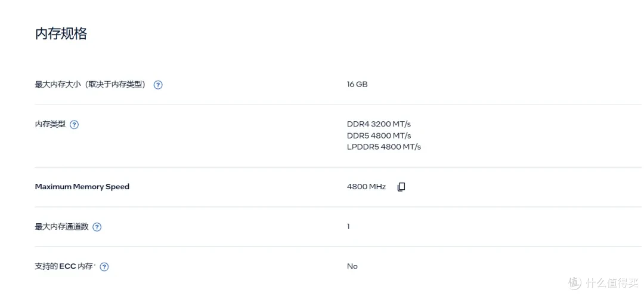Image resolution: width=644 pixels, height=296 pixels.
Task: Select the 内存规格 section heading
Action: coord(61,34)
